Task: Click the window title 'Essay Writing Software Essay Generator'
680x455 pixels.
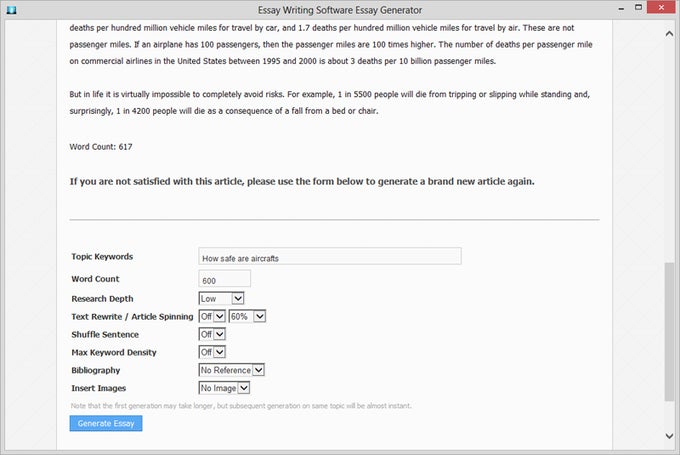Action: click(x=340, y=10)
